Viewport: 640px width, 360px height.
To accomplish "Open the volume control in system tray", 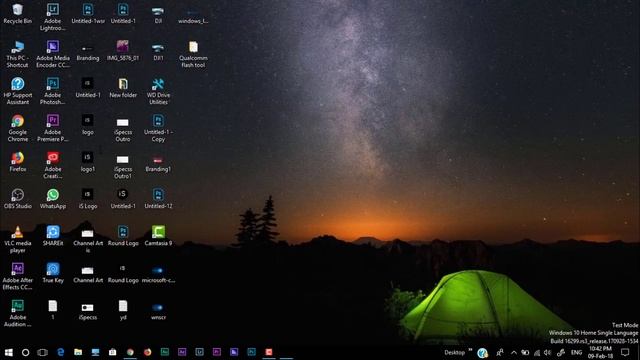I will 547,352.
